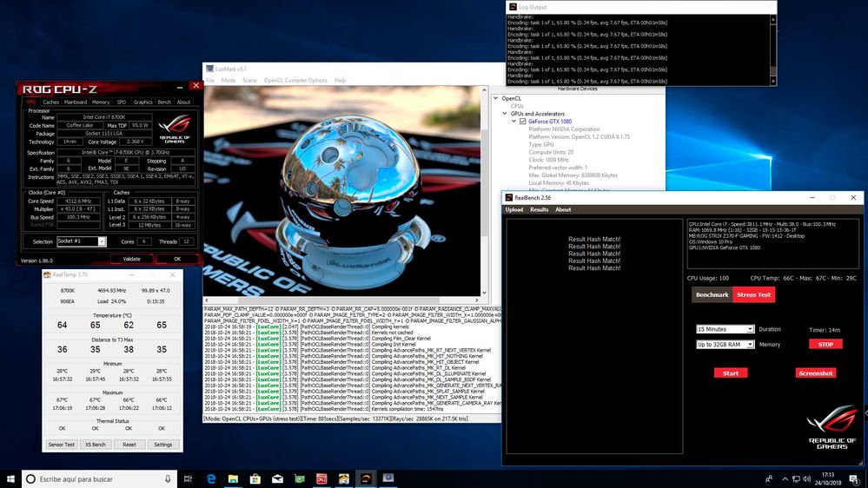Open File Explorer from the taskbar
Viewport: 868px width, 488px height.
[x=233, y=478]
